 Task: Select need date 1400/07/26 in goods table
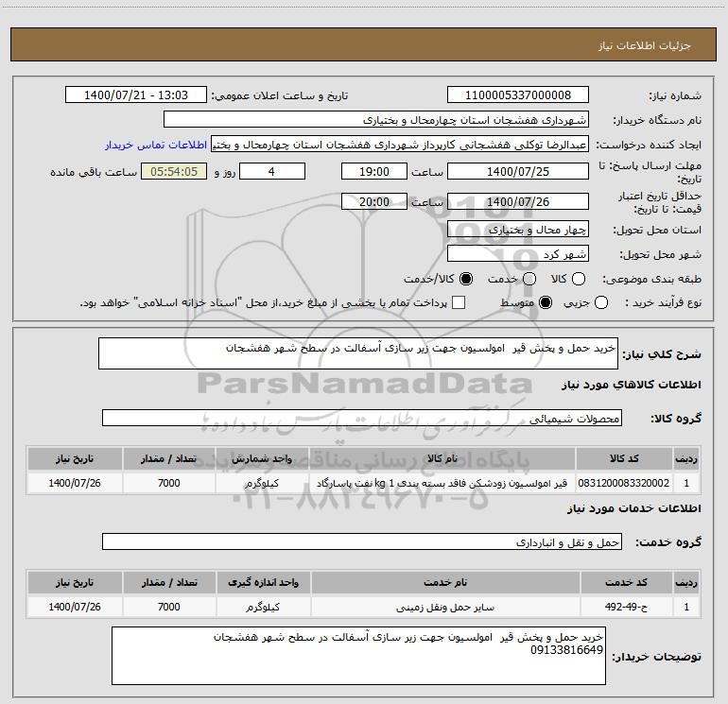click(75, 483)
